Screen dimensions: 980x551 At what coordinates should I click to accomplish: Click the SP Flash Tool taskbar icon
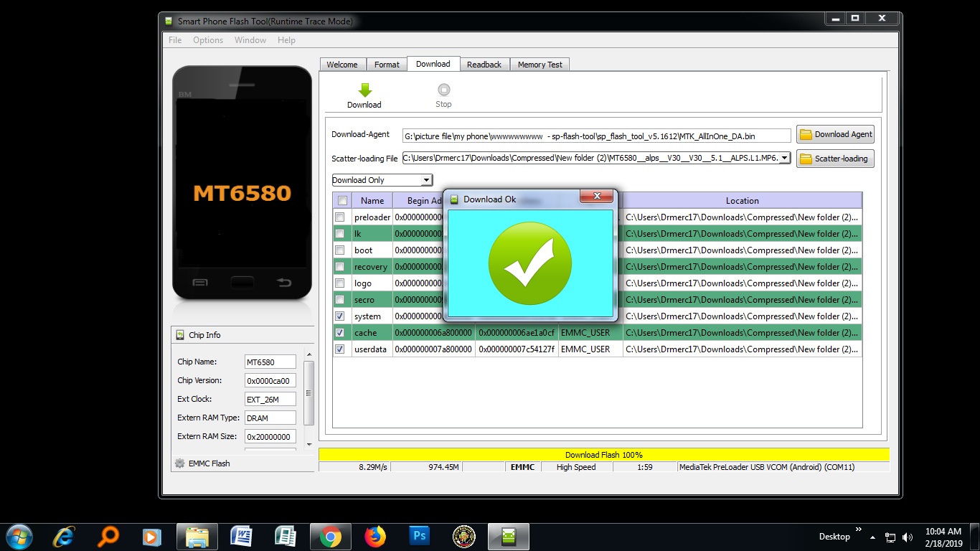point(509,536)
